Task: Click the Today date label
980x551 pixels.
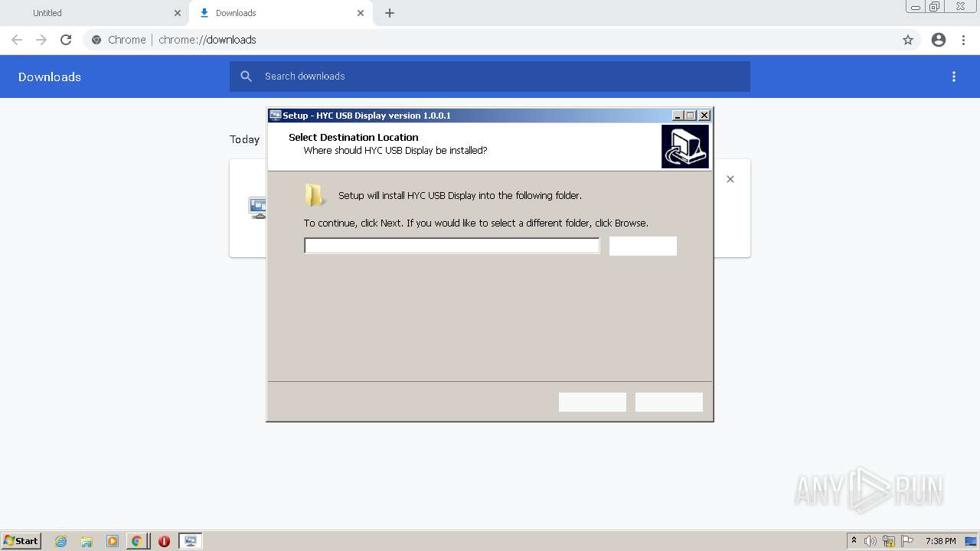Action: (x=245, y=139)
